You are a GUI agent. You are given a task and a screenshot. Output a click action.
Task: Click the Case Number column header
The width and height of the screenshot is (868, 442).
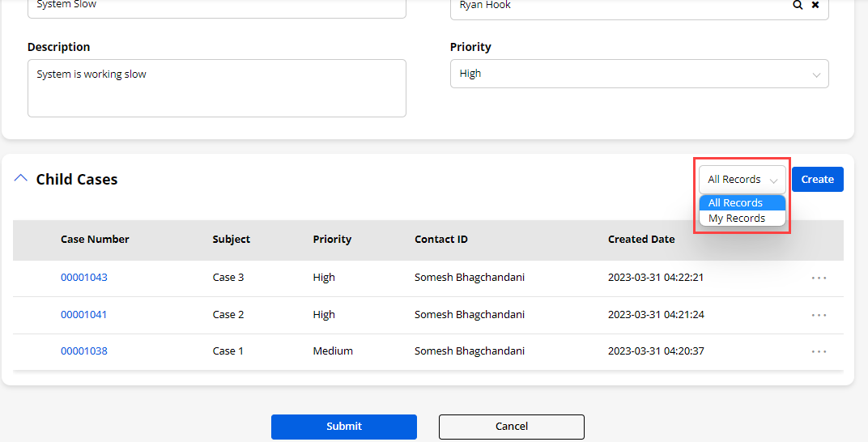point(95,240)
